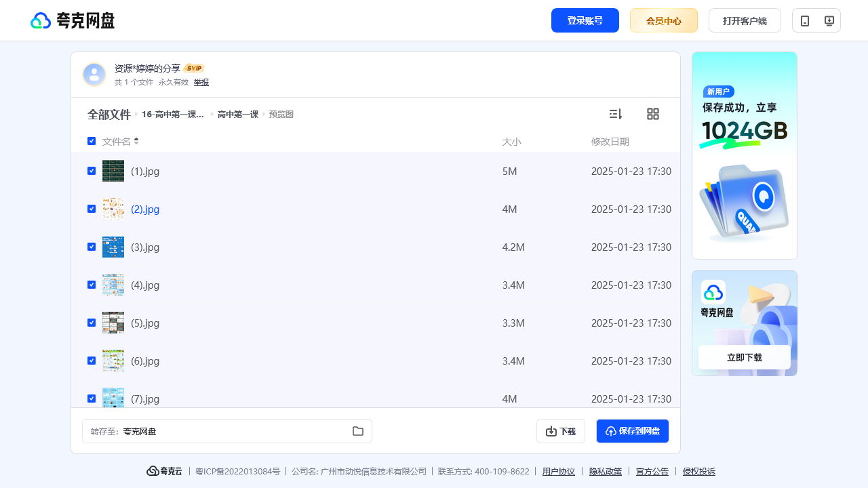Open file name (4).jpg
This screenshot has width=868, height=488.
(x=145, y=285)
